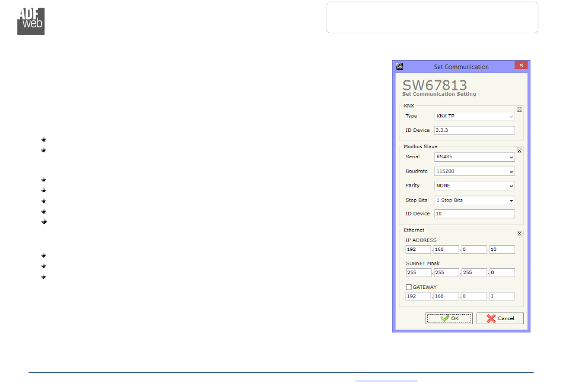
Task: Click the Cancel button
Action: pos(500,318)
